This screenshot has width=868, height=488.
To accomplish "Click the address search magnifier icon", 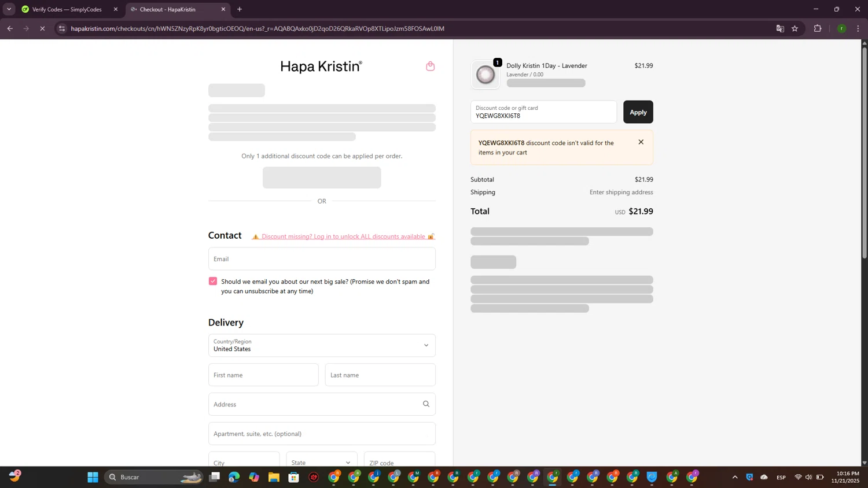I will coord(426,404).
